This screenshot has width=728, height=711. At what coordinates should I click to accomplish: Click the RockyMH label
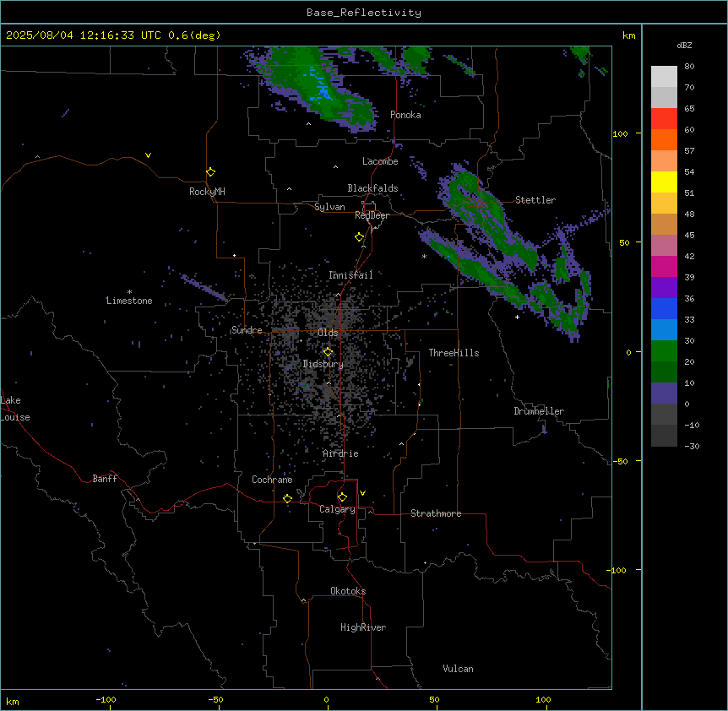click(207, 192)
